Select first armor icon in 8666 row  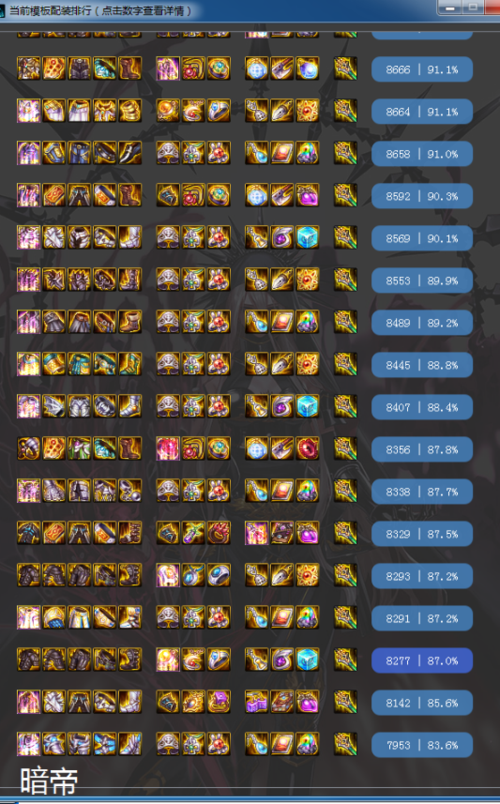tap(29, 69)
